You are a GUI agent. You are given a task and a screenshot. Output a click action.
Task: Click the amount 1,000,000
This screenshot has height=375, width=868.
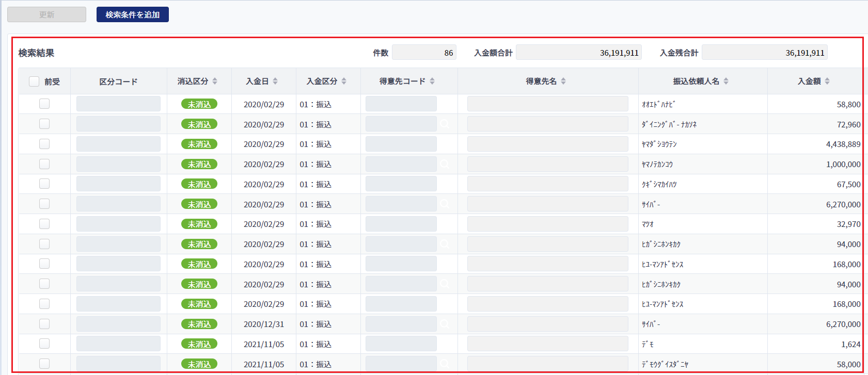click(x=843, y=164)
